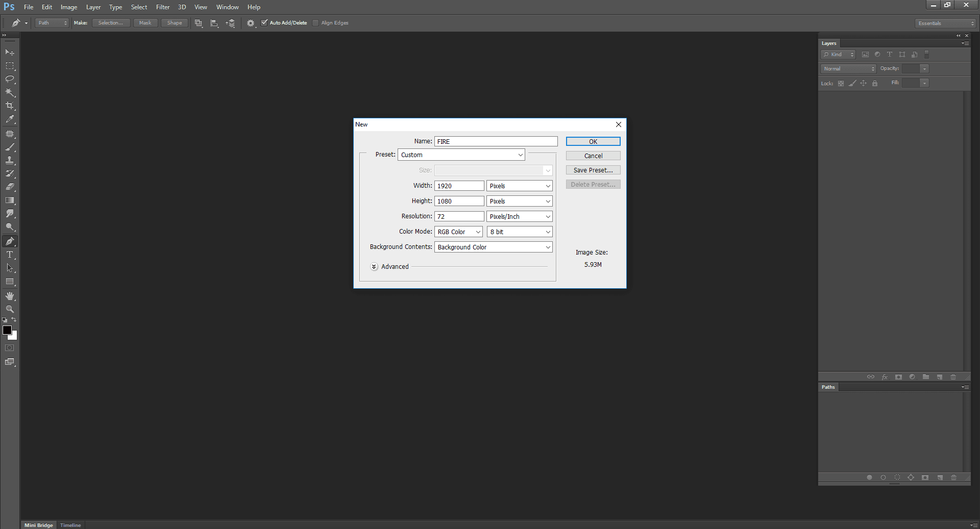Enable the Align Edges checkbox
This screenshot has height=529, width=980.
(x=315, y=22)
